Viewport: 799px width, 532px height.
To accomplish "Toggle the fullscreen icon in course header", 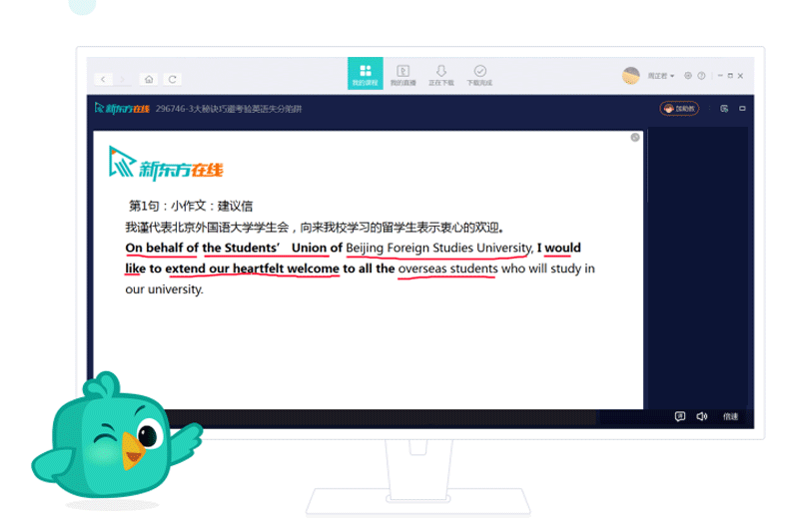I will (743, 108).
